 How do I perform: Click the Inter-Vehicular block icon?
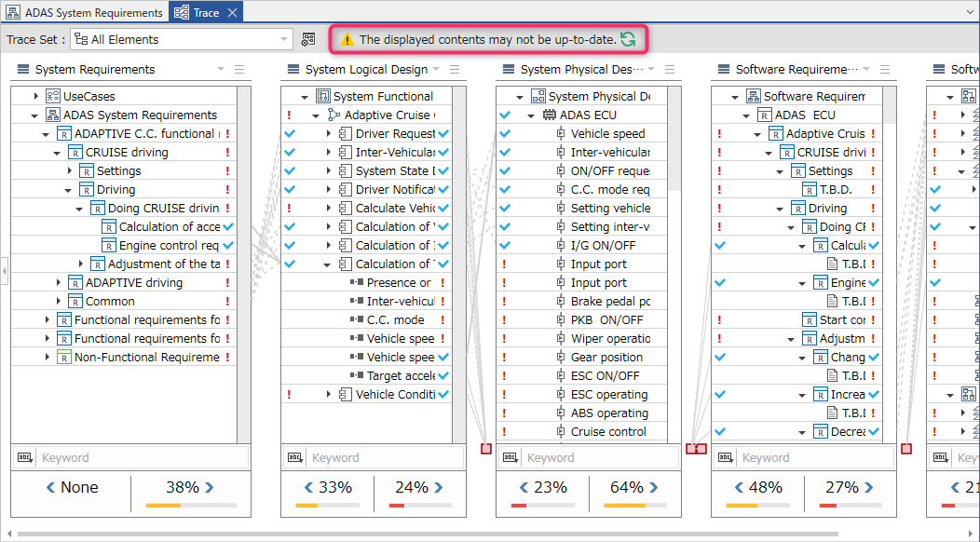[346, 153]
